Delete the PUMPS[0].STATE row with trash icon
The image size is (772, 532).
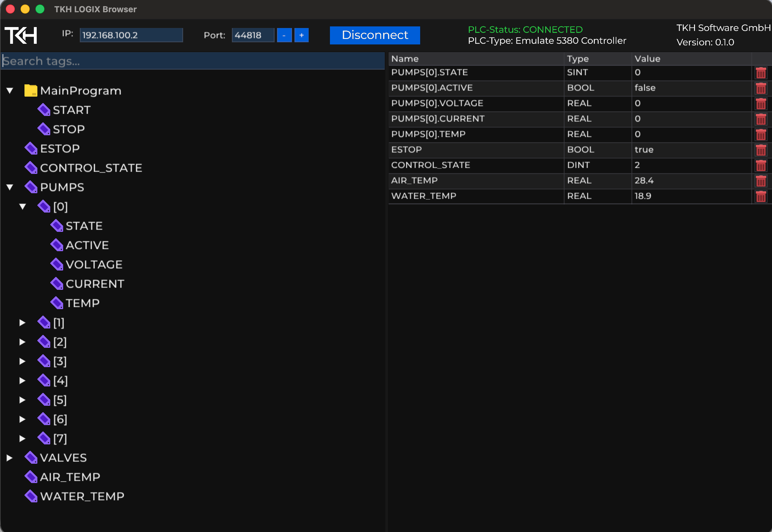(x=761, y=73)
